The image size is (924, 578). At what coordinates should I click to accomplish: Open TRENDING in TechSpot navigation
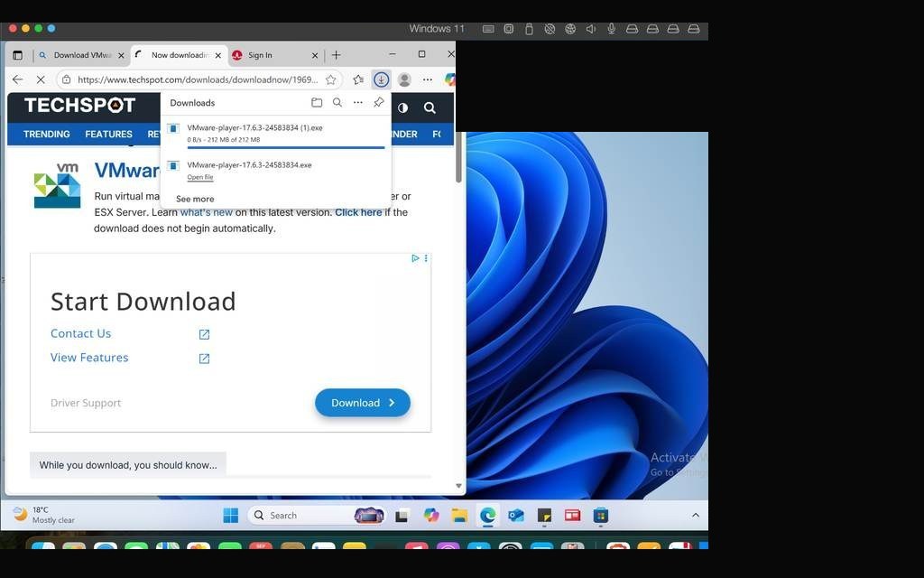[47, 135]
